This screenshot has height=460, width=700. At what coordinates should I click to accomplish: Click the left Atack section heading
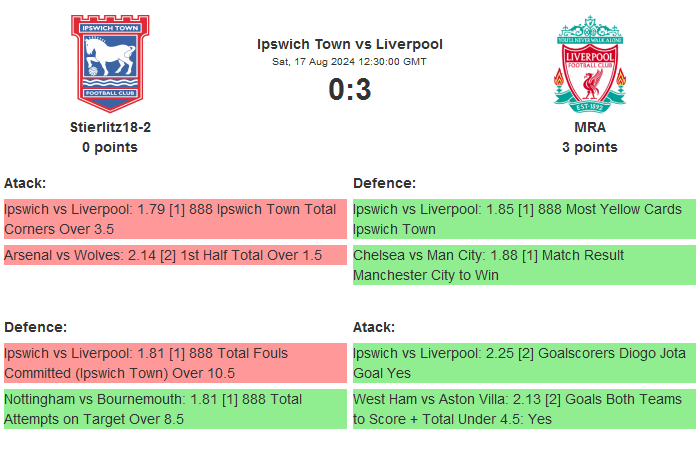tap(25, 183)
